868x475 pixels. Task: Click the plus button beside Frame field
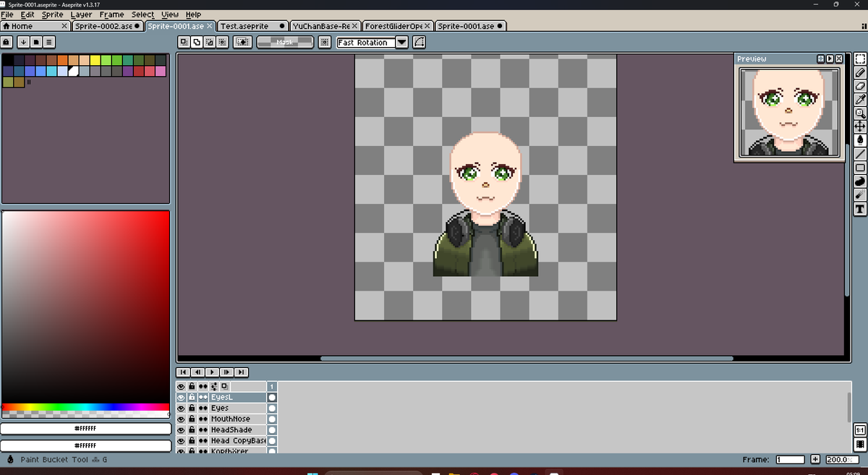[815, 460]
